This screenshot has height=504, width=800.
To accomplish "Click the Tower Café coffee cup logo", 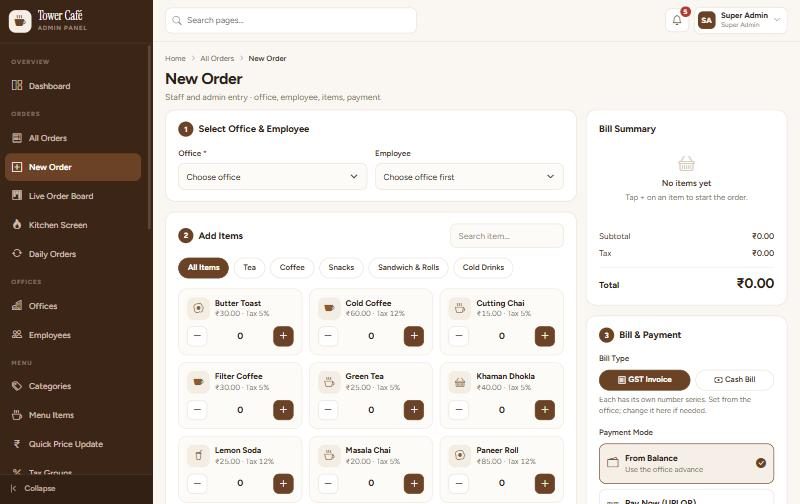I will tap(20, 21).
